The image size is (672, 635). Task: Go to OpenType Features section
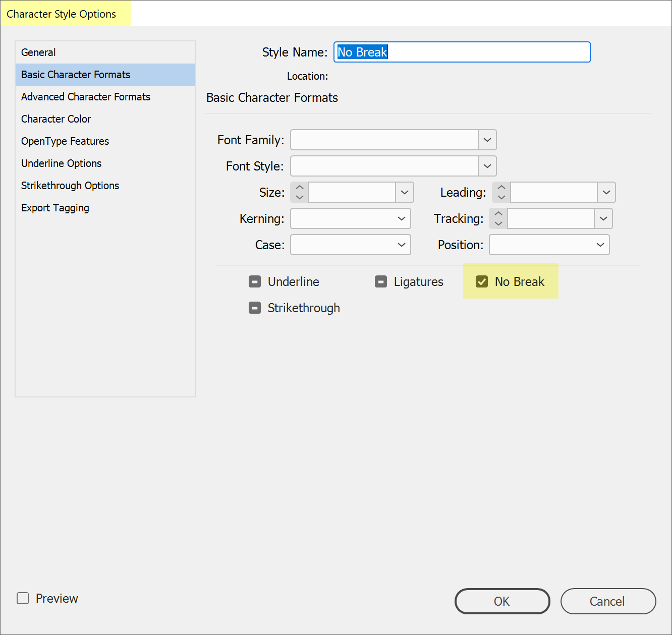[65, 141]
